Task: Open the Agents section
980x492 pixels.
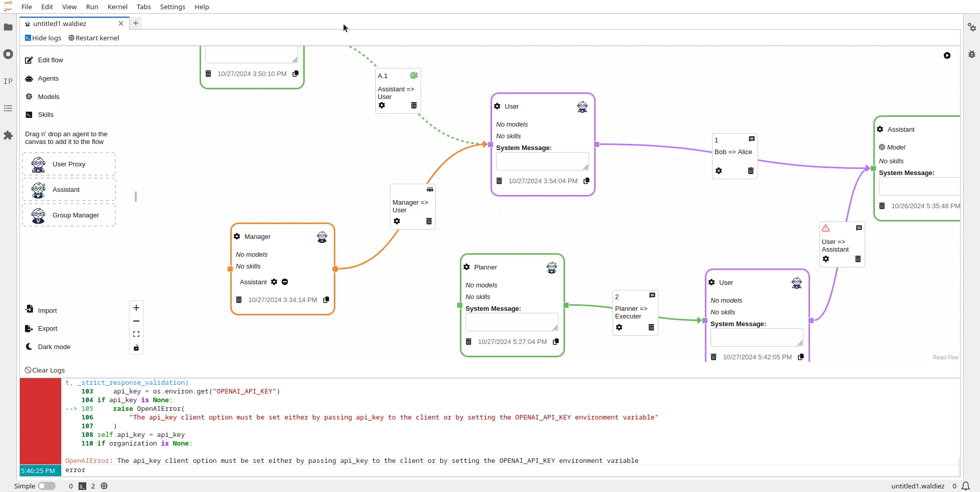Action: pos(48,79)
